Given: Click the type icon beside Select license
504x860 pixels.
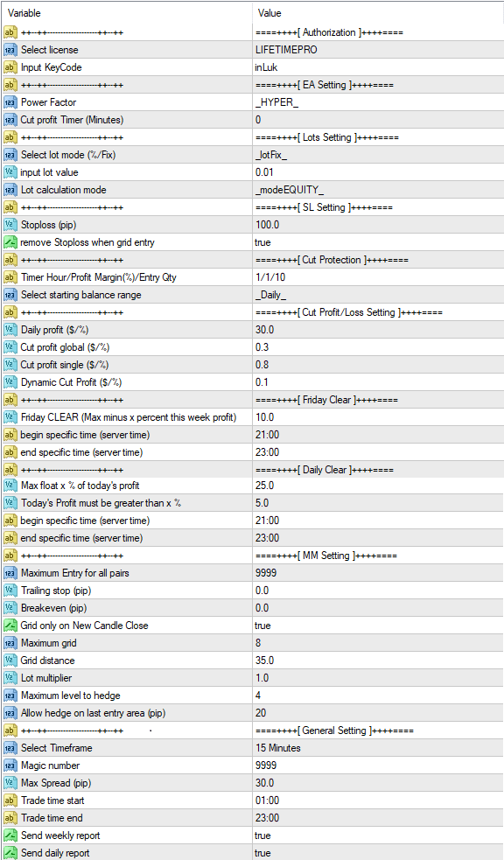Looking at the screenshot, I should pos(10,50).
